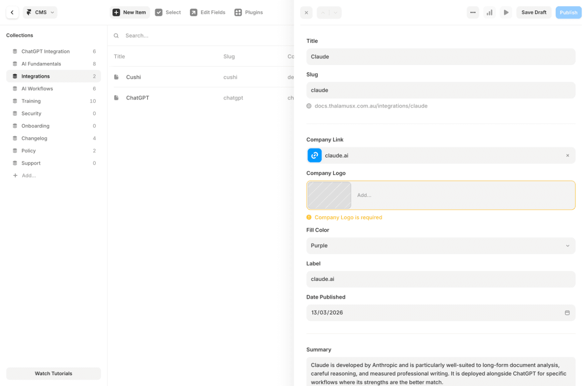Image resolution: width=588 pixels, height=386 pixels.
Task: Edit the claude.ai Company Link field
Action: coord(441,156)
